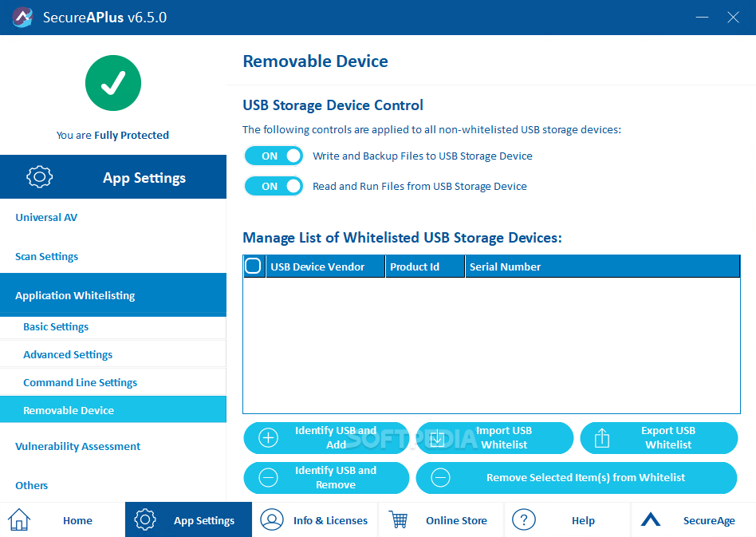Click Export USB Whitelist button text

click(x=668, y=437)
